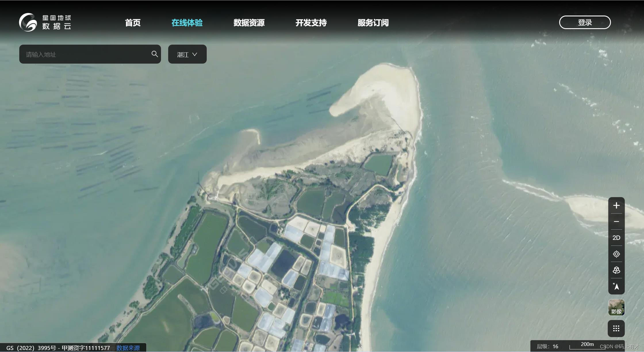Focus the 请输入地址 address field

pyautogui.click(x=86, y=54)
